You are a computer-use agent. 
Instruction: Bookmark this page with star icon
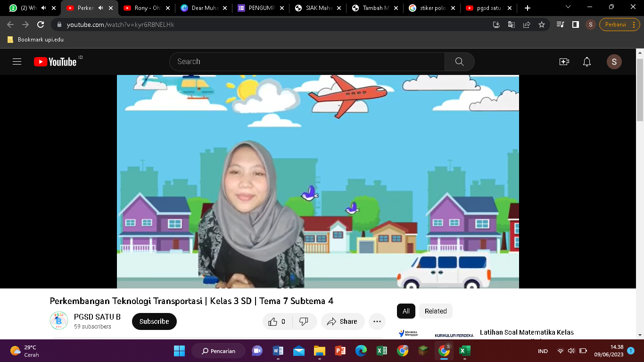point(542,25)
